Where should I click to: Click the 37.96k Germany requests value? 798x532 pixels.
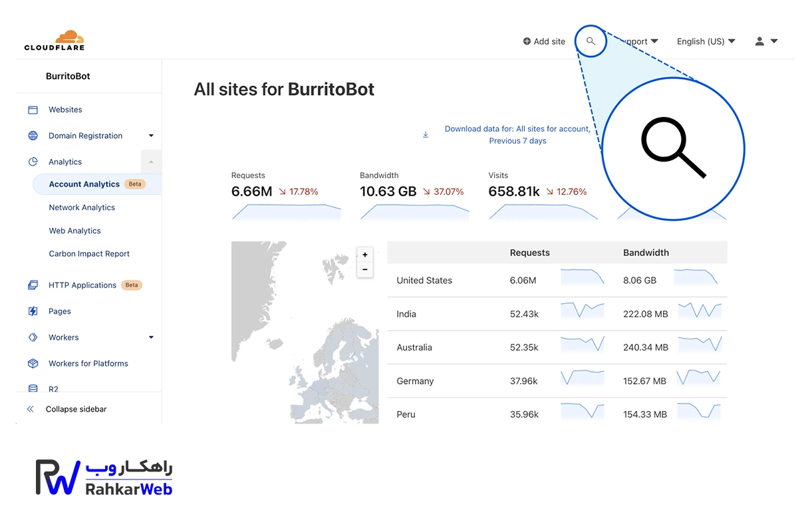(523, 381)
